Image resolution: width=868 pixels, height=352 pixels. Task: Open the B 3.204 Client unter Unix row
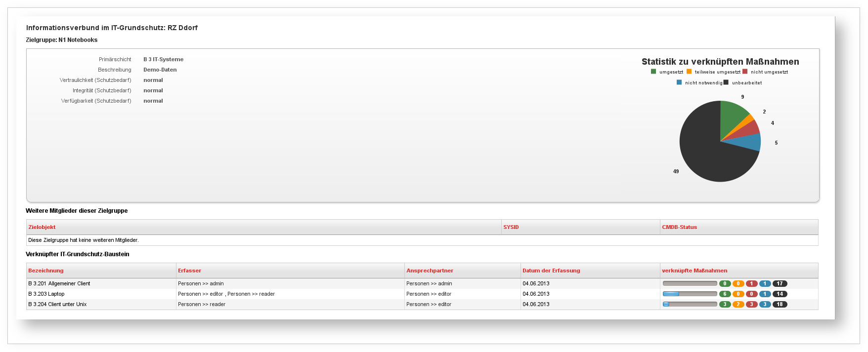point(57,304)
